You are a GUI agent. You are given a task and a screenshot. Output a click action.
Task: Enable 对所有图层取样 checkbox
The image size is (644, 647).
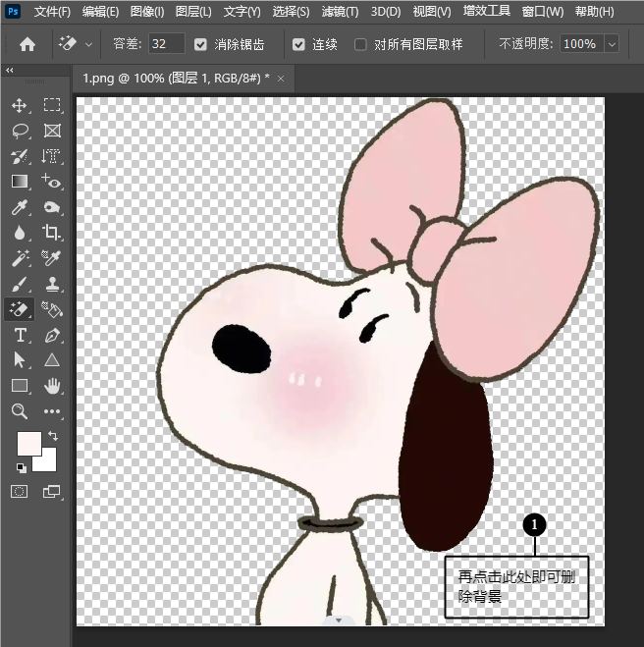click(360, 44)
